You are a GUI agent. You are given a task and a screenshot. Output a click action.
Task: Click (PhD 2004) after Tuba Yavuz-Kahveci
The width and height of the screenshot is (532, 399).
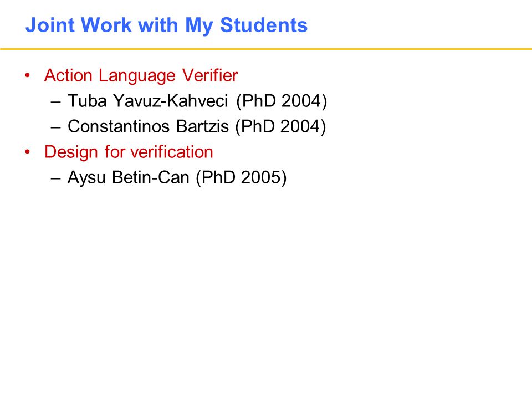tap(282, 101)
